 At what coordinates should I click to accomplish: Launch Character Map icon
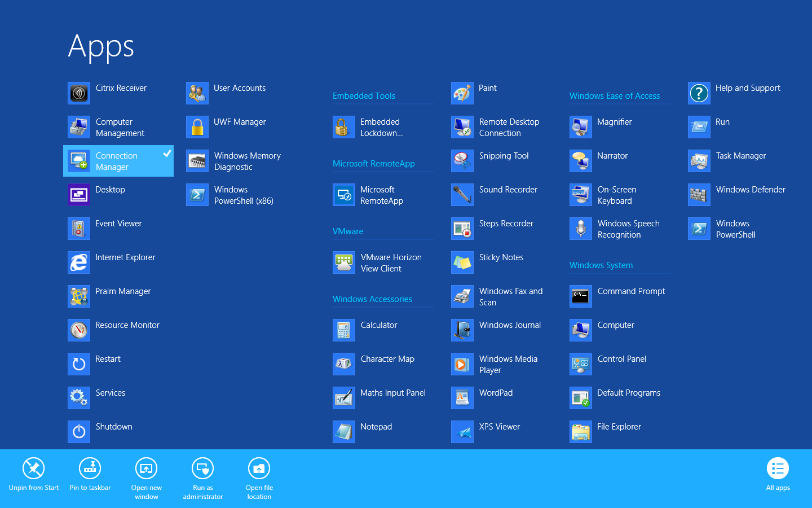coord(344,364)
